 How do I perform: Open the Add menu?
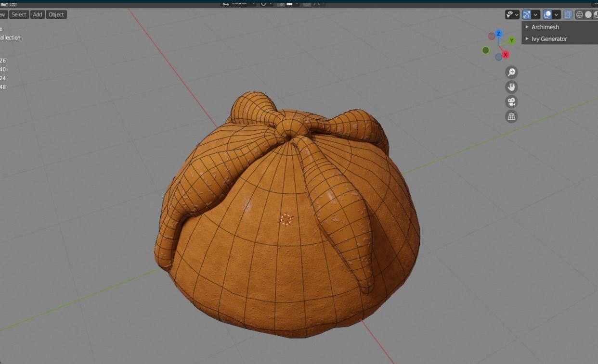pyautogui.click(x=37, y=14)
